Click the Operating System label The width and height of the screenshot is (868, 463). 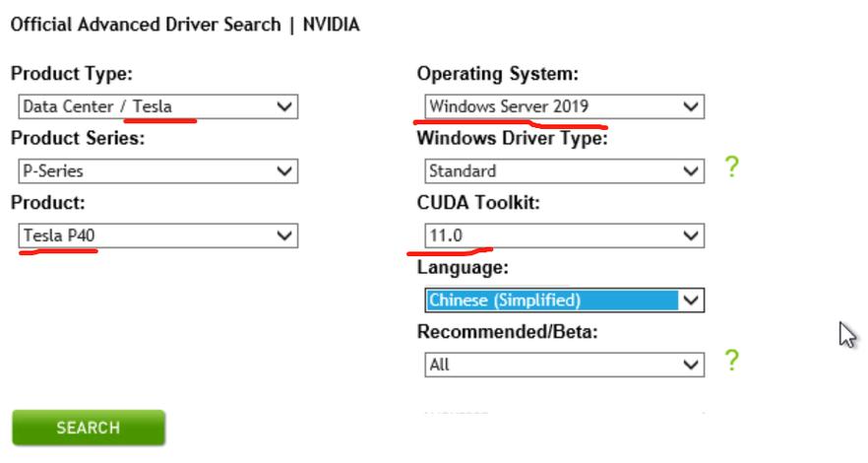tap(498, 74)
